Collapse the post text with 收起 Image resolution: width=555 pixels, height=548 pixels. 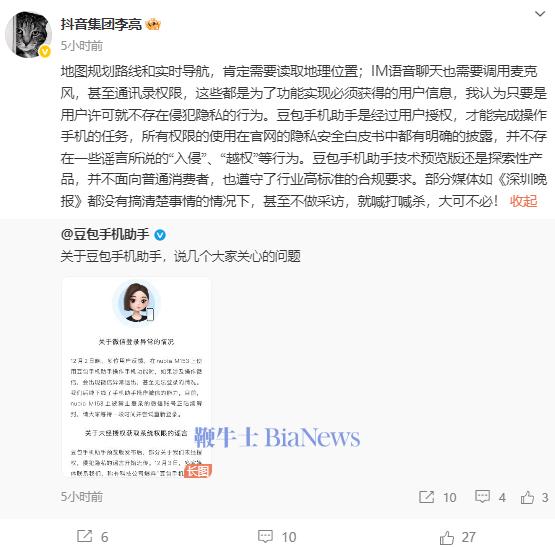[523, 201]
